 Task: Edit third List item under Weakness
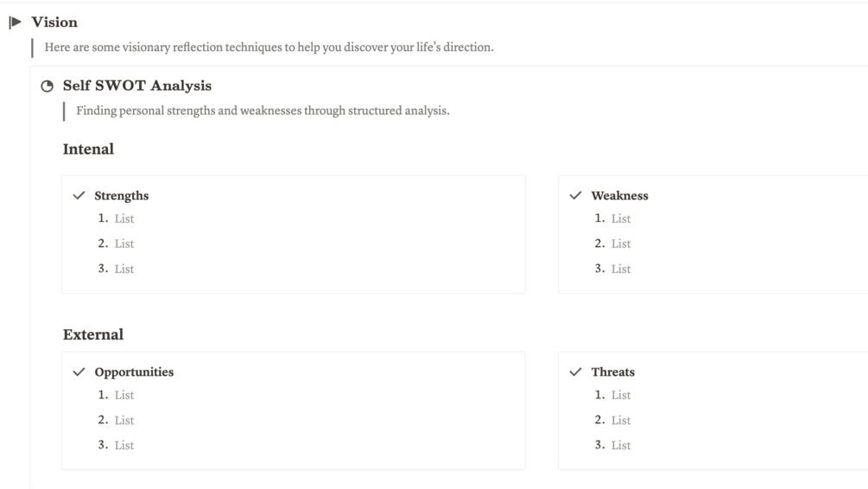[x=621, y=270]
